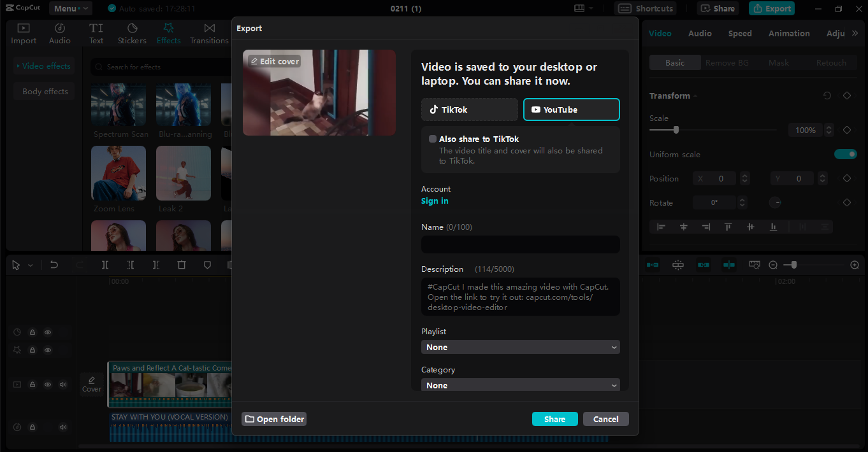Click the Scale slider handle
Viewport: 868px width, 452px height.
coord(676,130)
